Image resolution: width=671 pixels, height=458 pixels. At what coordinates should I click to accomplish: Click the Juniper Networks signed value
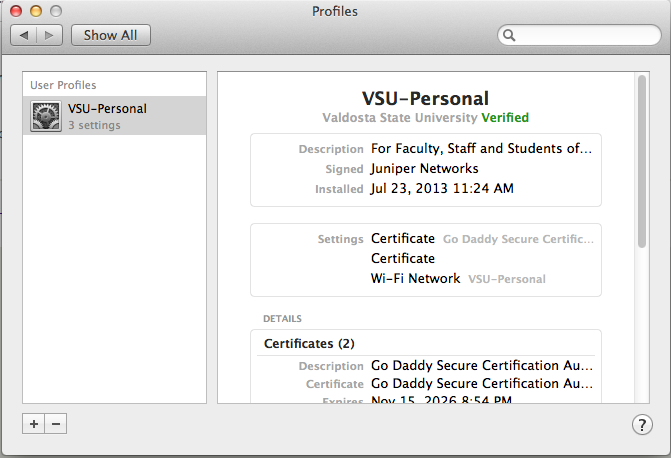tap(425, 169)
